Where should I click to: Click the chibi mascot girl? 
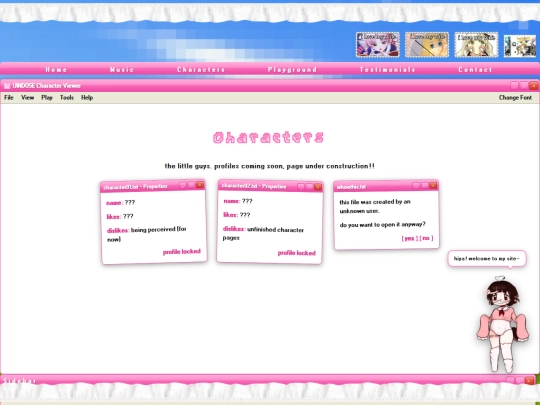(502, 325)
